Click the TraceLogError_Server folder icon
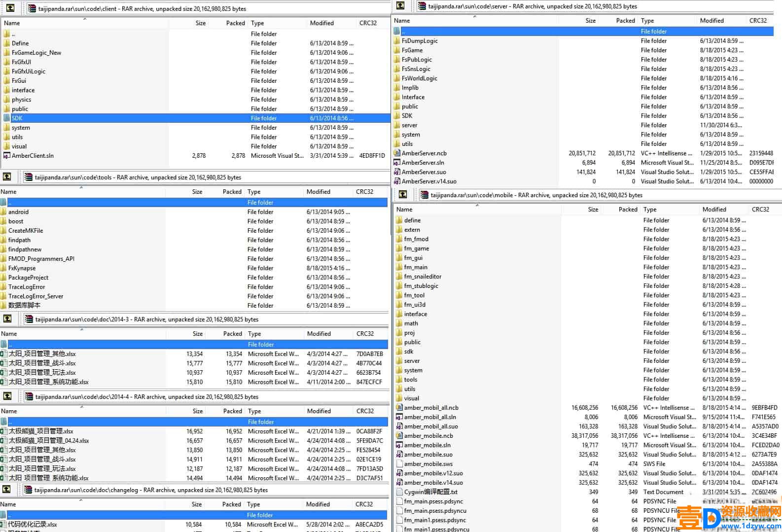The height and width of the screenshot is (532, 782). point(3,296)
